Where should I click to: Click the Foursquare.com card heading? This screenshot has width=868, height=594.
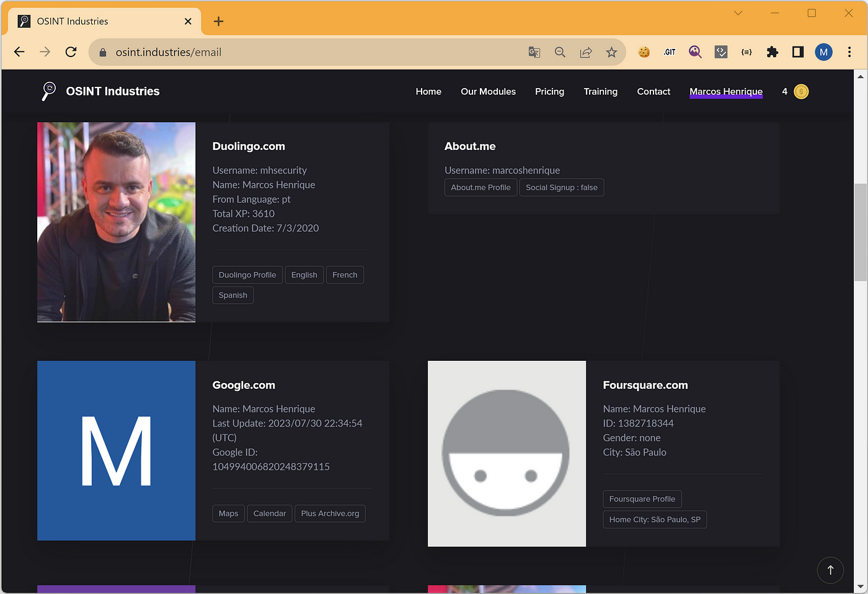click(x=645, y=385)
